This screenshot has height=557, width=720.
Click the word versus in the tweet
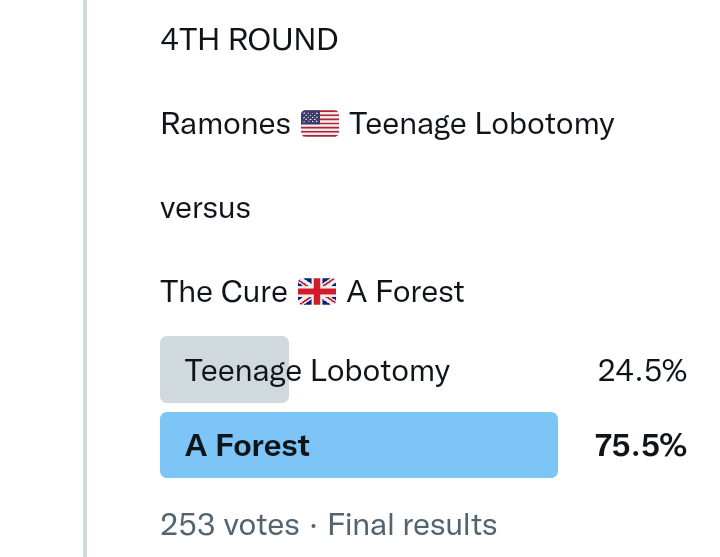point(205,208)
